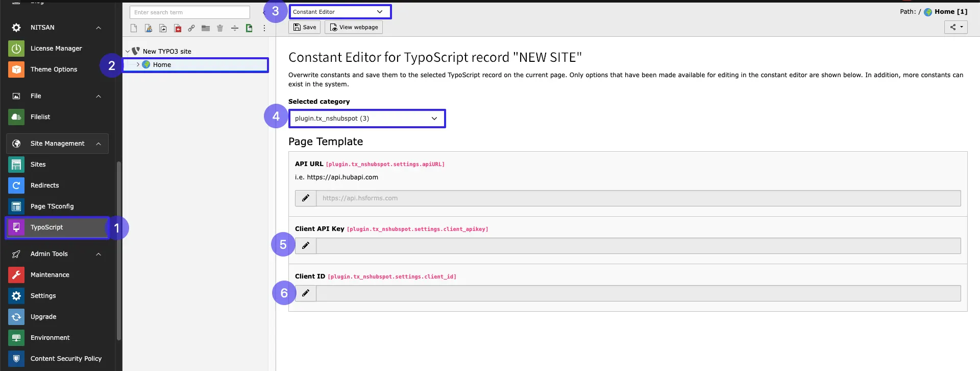The height and width of the screenshot is (371, 980).
Task: Click pencil icon for Client ID
Action: coord(306,293)
